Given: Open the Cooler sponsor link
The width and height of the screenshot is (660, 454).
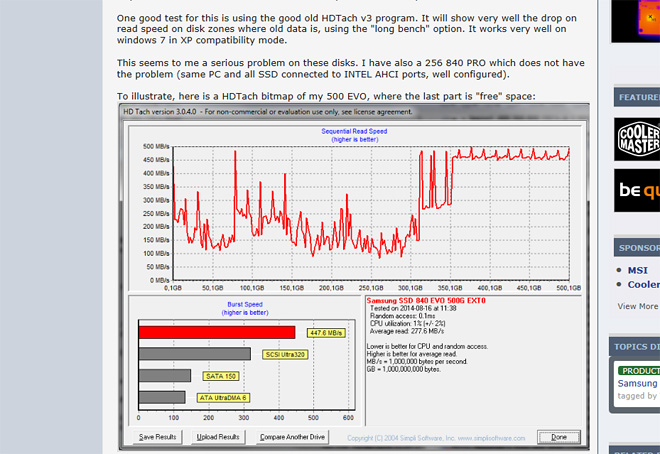Looking at the screenshot, I should pos(644,284).
